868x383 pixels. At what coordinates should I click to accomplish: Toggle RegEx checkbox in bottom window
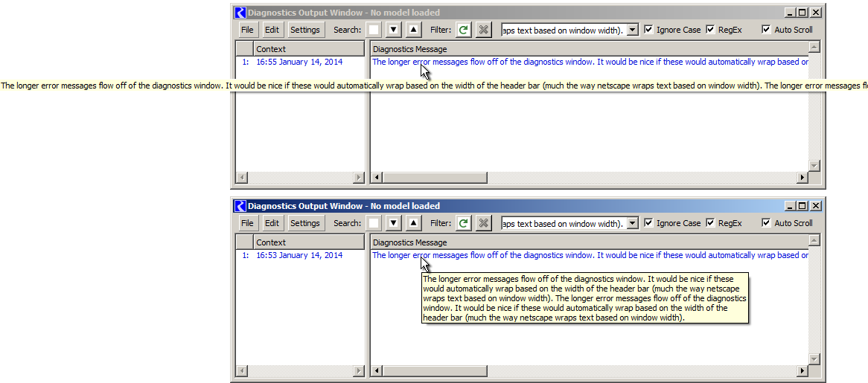point(711,223)
